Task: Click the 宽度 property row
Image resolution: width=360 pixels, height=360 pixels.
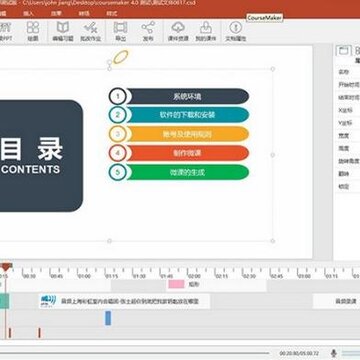Action: [x=347, y=136]
